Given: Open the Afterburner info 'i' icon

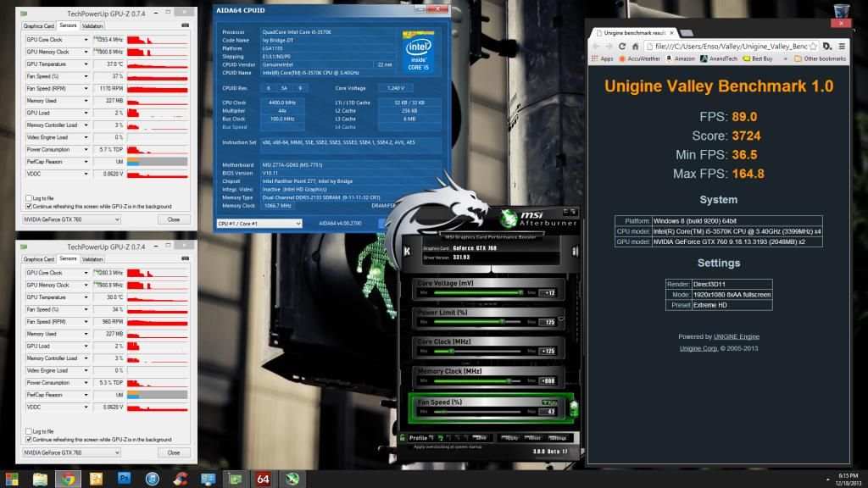Looking at the screenshot, I should 575,251.
